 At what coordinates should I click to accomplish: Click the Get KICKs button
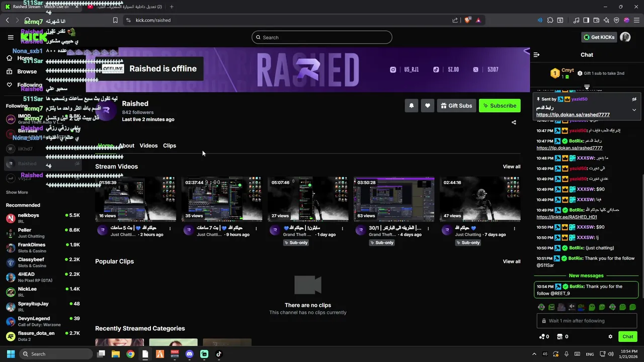599,37
